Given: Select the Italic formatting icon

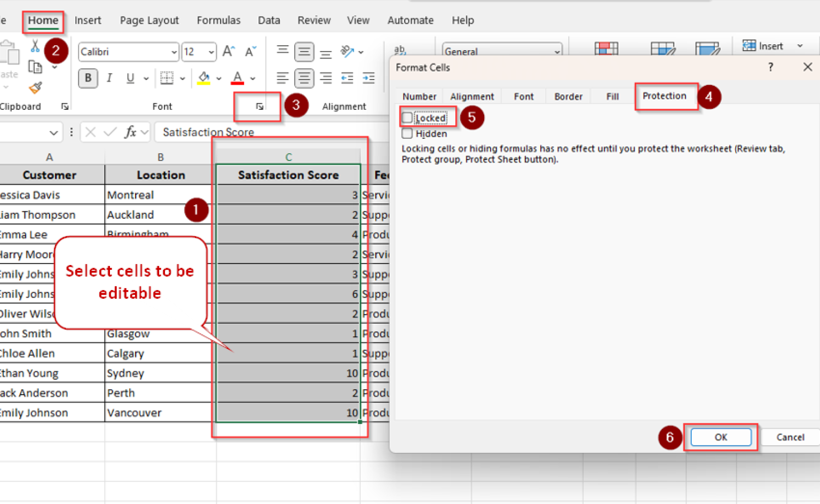Looking at the screenshot, I should [x=109, y=78].
